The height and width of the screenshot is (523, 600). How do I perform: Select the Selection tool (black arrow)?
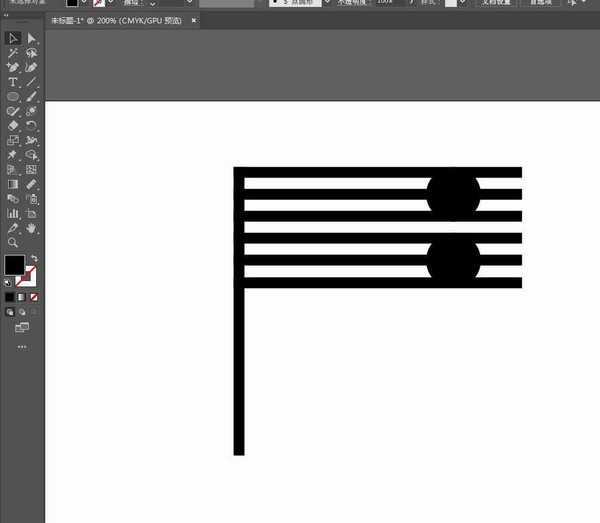point(13,38)
